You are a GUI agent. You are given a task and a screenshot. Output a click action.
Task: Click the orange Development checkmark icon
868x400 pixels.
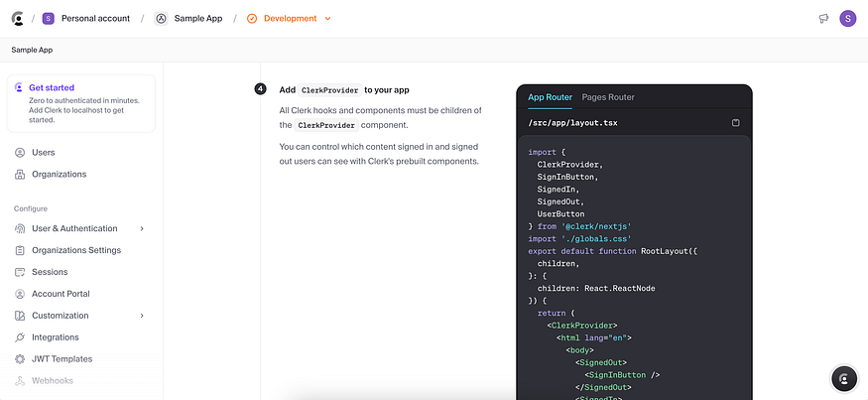click(252, 19)
